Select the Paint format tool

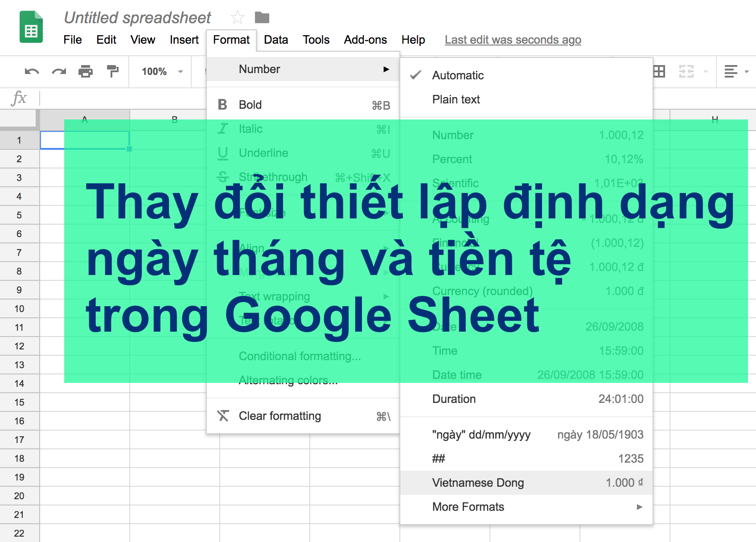(x=112, y=71)
